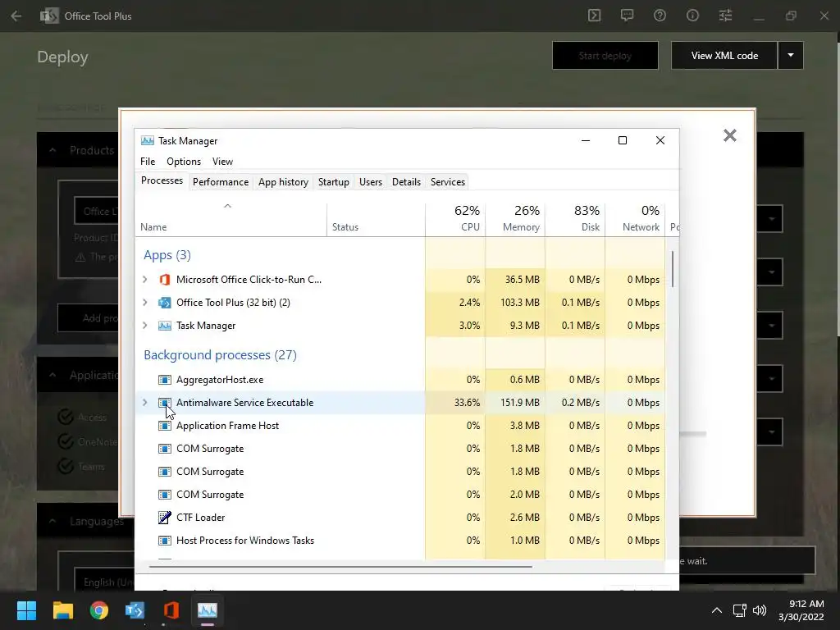
Task: Click the View XML code button
Action: (x=724, y=56)
